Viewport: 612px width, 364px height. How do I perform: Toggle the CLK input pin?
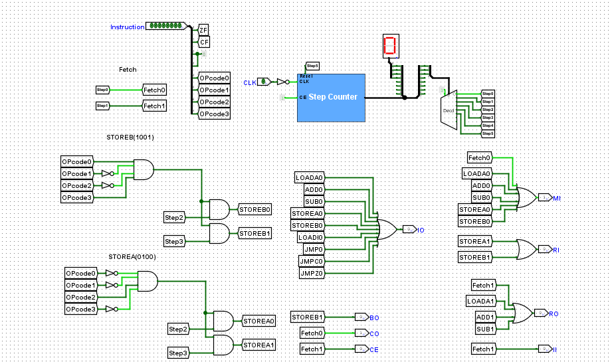pyautogui.click(x=264, y=82)
